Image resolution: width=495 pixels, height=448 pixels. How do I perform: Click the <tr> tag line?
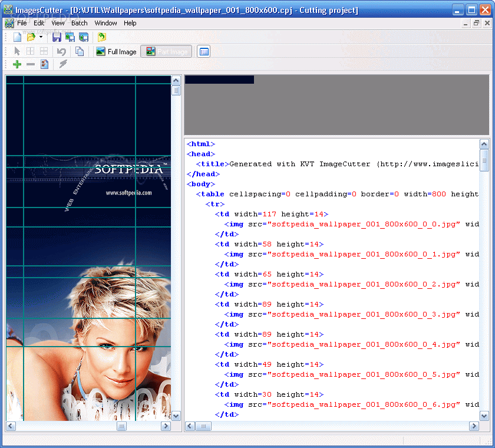[x=214, y=205]
